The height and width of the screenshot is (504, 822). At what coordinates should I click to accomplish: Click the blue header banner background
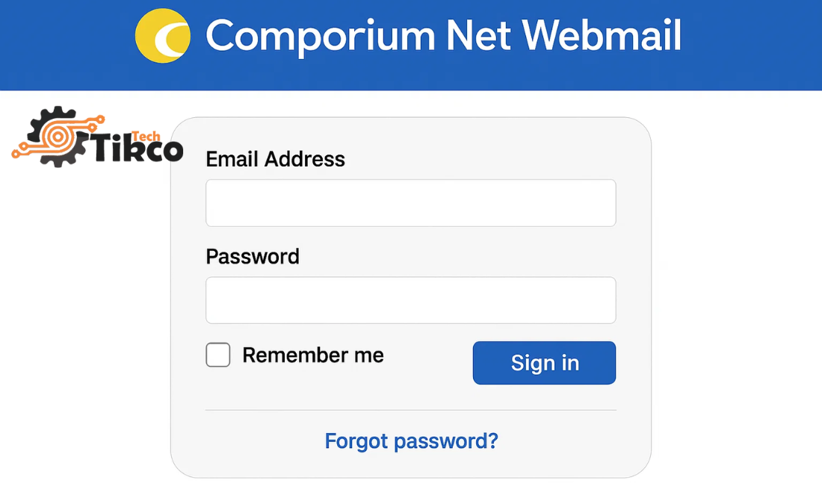tap(747, 45)
